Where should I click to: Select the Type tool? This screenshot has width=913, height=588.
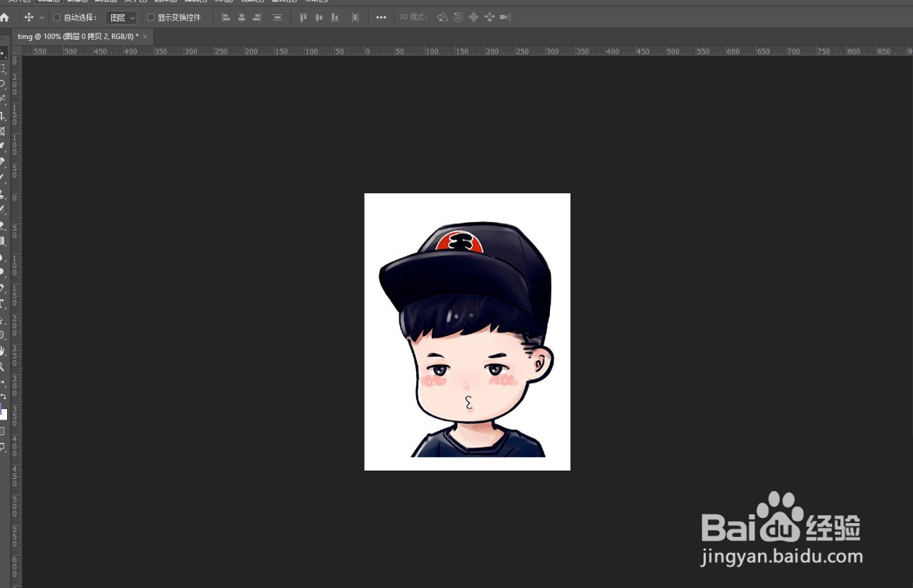[3, 304]
